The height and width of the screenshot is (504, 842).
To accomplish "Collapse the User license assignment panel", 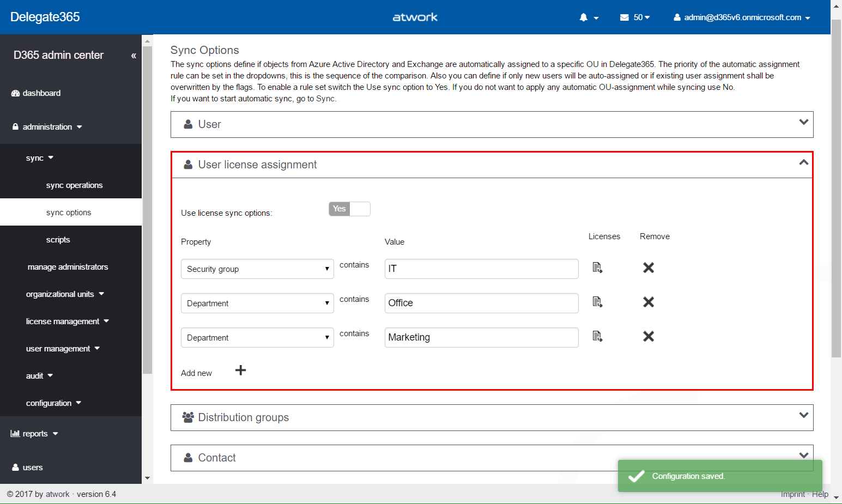I will tap(803, 163).
